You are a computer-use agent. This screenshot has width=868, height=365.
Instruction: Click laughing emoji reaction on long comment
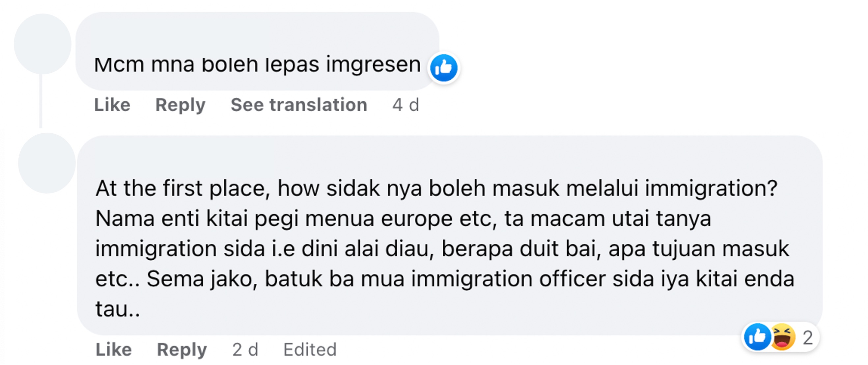click(783, 337)
